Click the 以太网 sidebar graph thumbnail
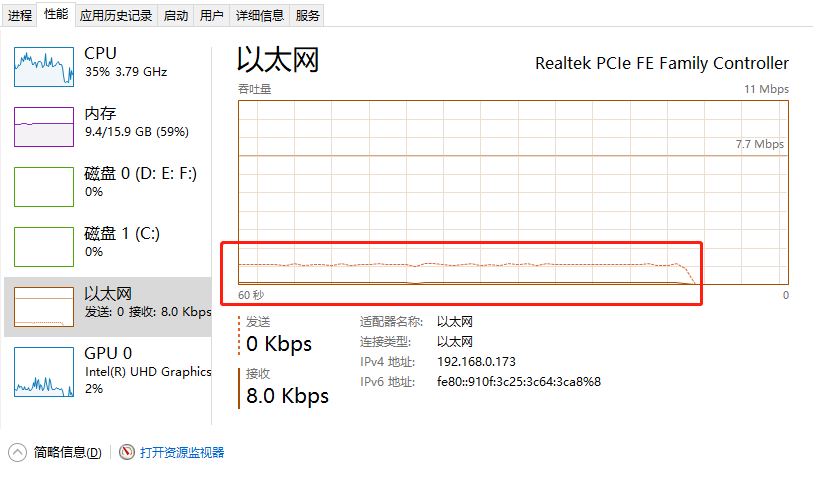Screen dimensions: 813x477 coord(44,306)
